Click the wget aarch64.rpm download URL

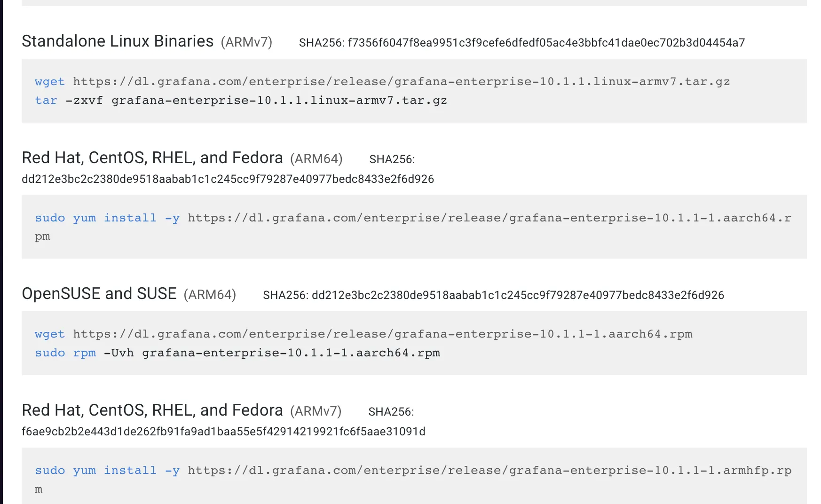point(382,334)
